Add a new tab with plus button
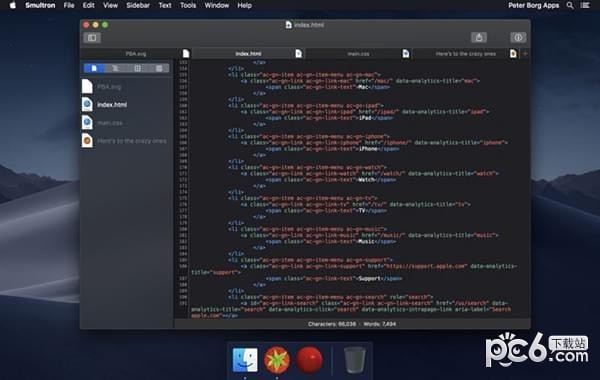Viewport: 600px width, 380px height. tap(525, 54)
